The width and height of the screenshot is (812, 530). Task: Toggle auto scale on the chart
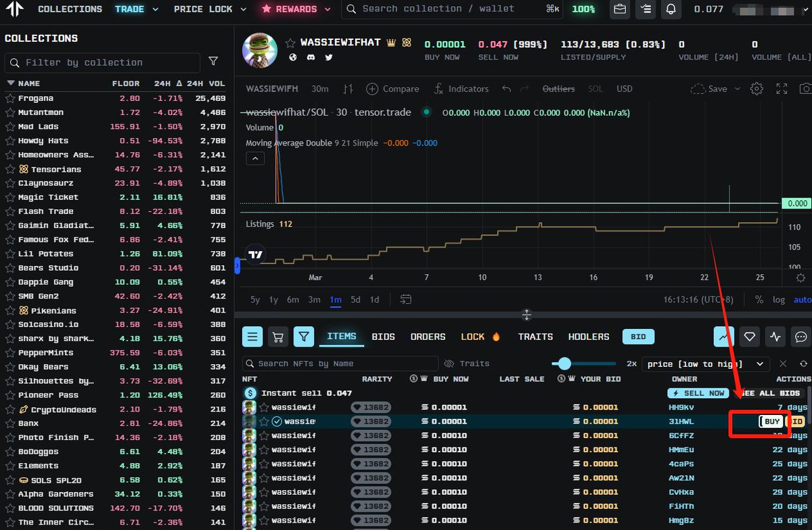(803, 299)
